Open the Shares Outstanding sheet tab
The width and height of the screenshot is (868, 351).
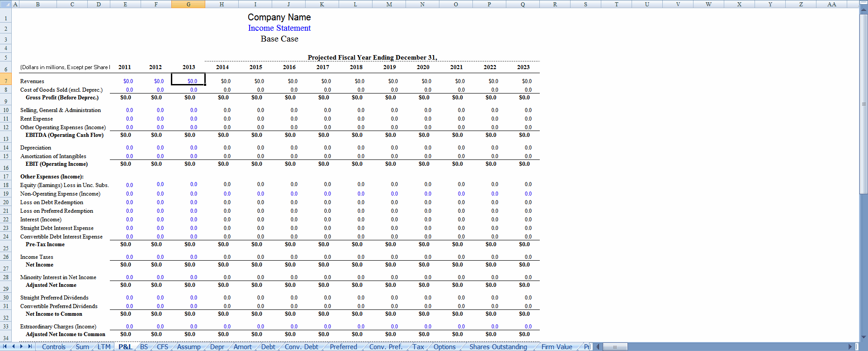pos(498,347)
